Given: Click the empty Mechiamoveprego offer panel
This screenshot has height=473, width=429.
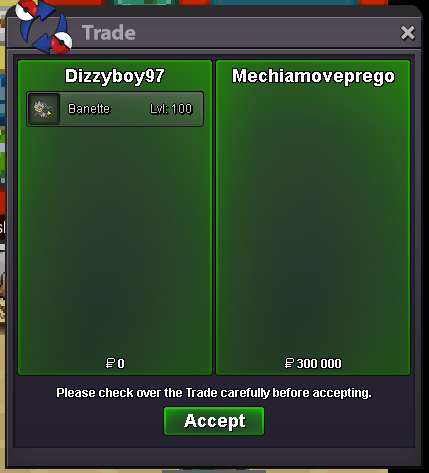Looking at the screenshot, I should tap(313, 220).
